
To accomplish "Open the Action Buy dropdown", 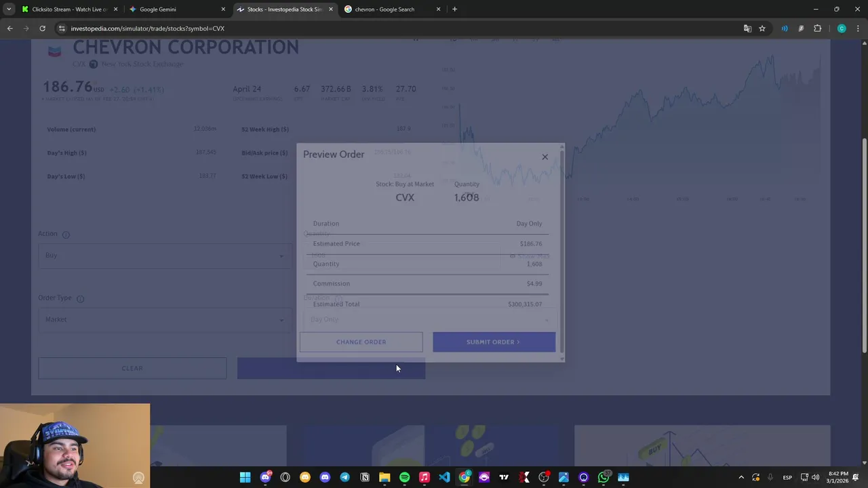I will pos(165,256).
